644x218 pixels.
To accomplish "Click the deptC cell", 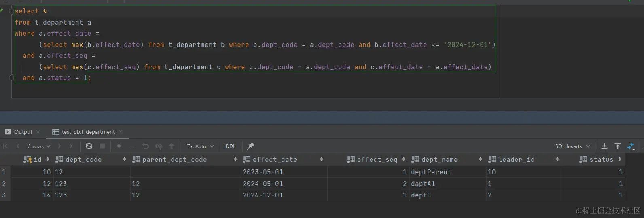I will point(447,195).
